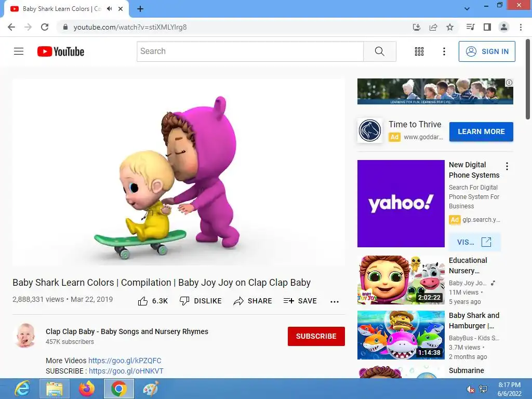Click 'Educational Nursery' video title
532x399 pixels.
[x=468, y=265]
